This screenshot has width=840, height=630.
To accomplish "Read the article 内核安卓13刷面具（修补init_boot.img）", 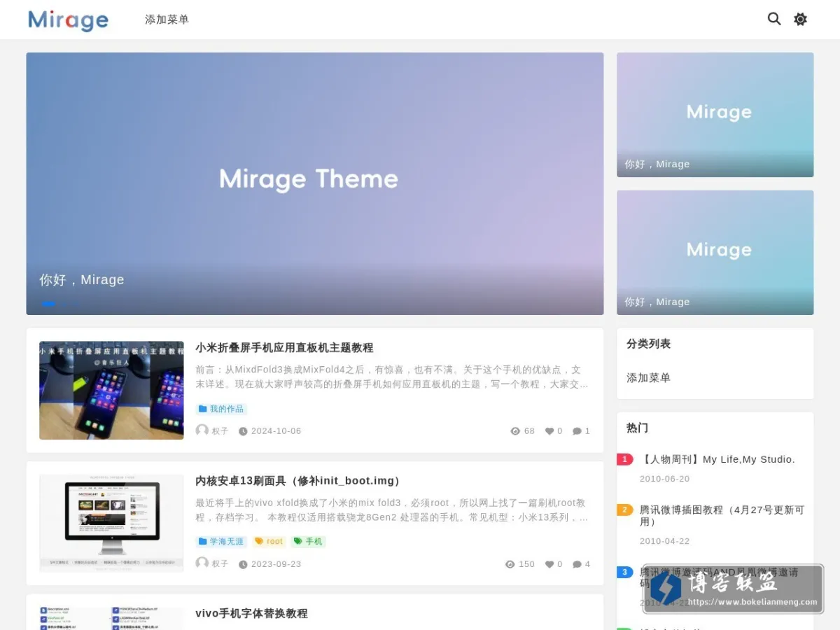I will click(300, 481).
